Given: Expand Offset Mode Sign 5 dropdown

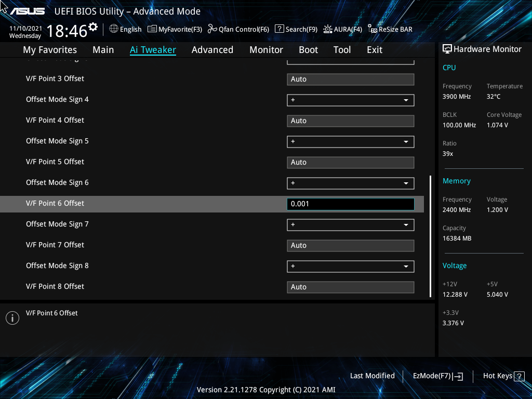Looking at the screenshot, I should [351, 142].
